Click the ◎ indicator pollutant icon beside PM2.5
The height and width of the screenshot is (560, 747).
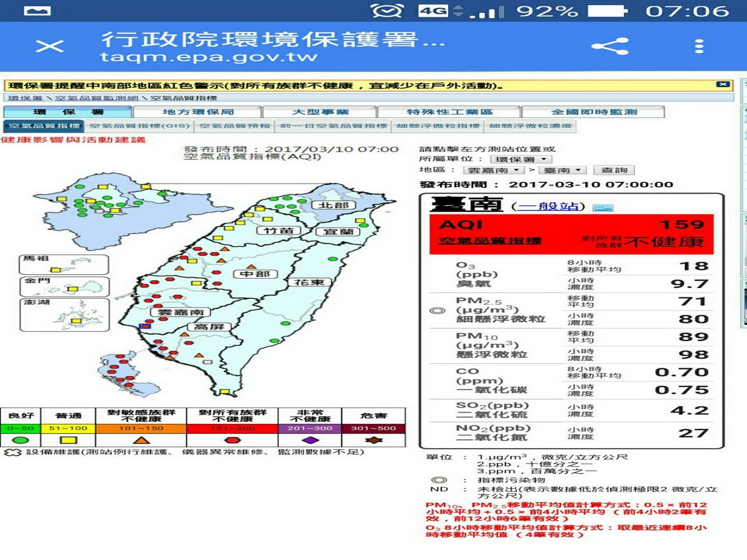(438, 309)
